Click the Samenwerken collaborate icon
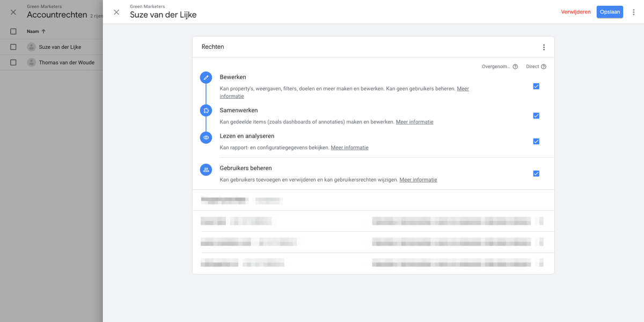 pos(206,111)
